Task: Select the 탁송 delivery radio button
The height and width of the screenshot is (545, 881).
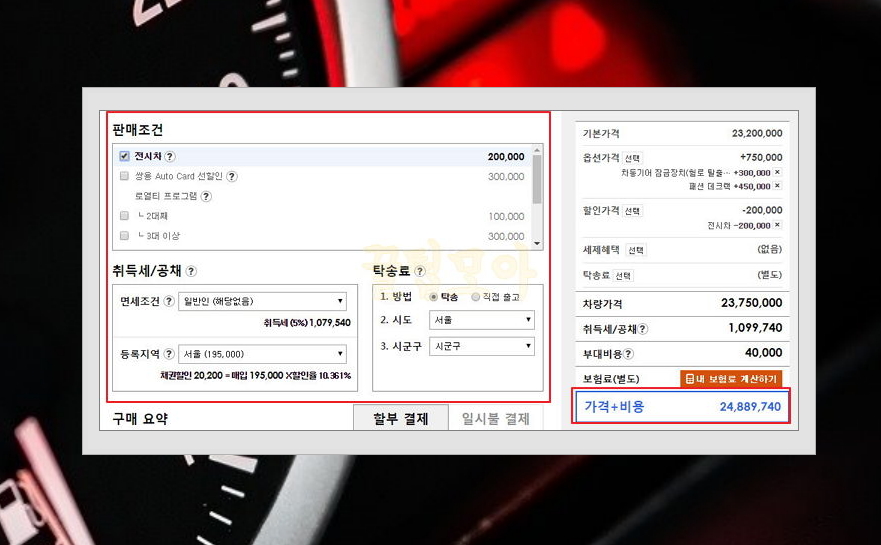Action: tap(433, 297)
